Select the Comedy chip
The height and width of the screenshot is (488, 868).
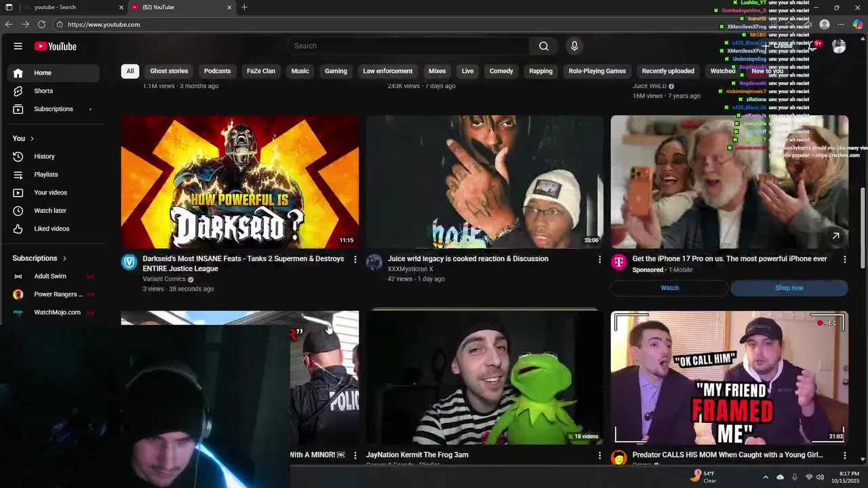coord(501,71)
